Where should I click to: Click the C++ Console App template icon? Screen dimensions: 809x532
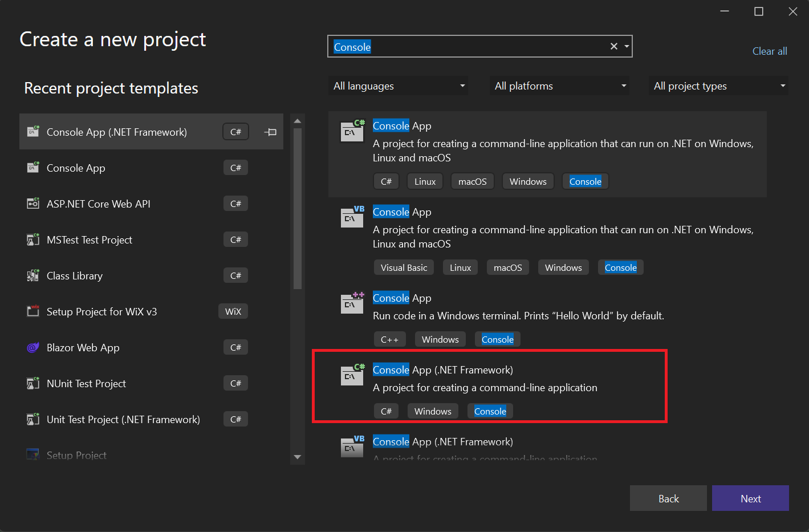click(352, 303)
